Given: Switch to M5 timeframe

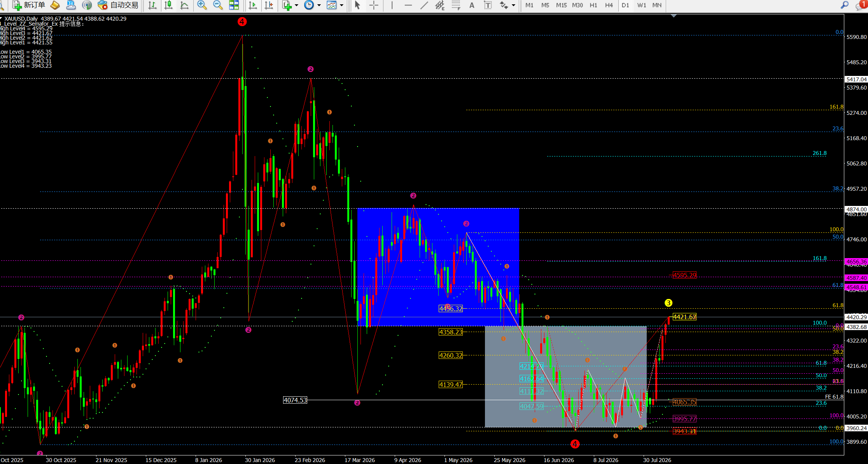Looking at the screenshot, I should (545, 5).
